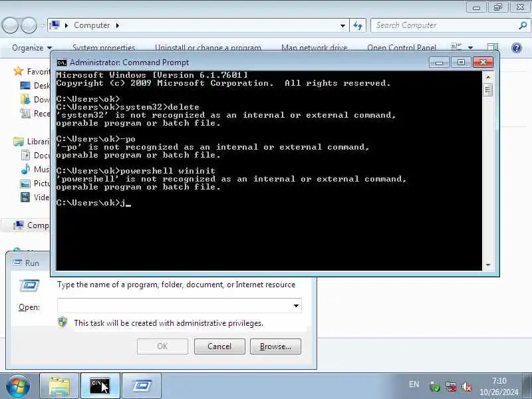Click the green shield tray icon

point(435,386)
